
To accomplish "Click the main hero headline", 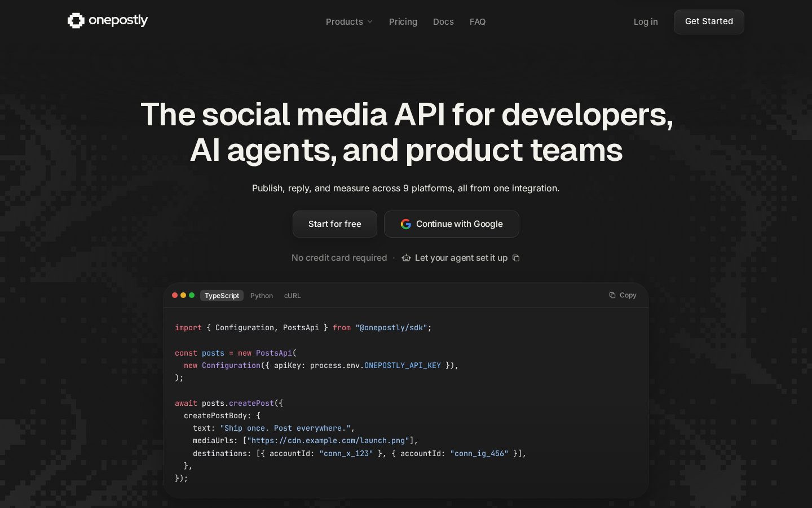I will (x=406, y=132).
